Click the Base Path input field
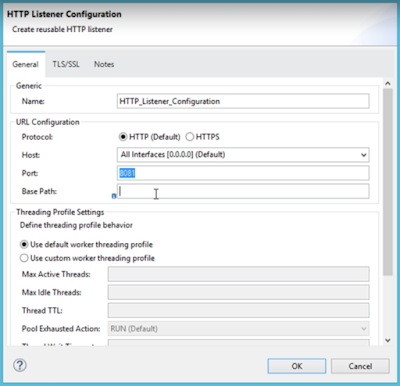The width and height of the screenshot is (400, 386). coord(243,191)
